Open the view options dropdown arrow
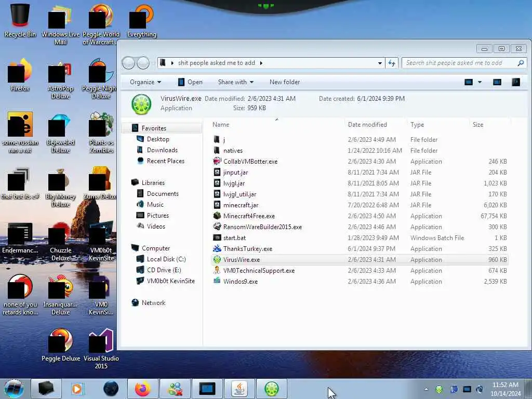Viewport: 532px width, 399px height. pos(480,82)
